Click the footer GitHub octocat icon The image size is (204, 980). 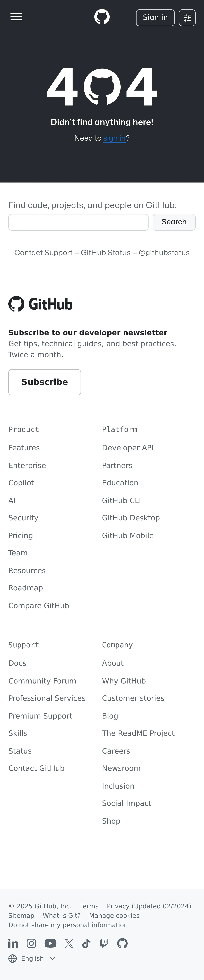pos(122,943)
